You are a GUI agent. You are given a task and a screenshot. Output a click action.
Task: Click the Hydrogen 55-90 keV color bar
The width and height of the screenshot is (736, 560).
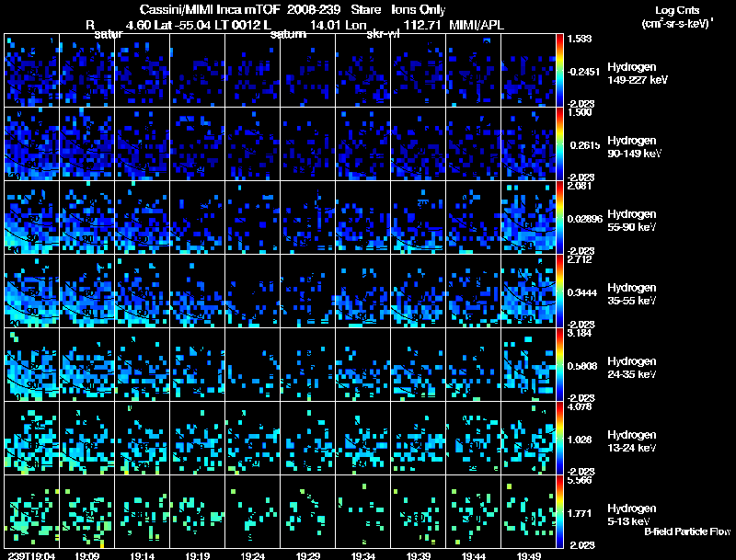tap(559, 218)
